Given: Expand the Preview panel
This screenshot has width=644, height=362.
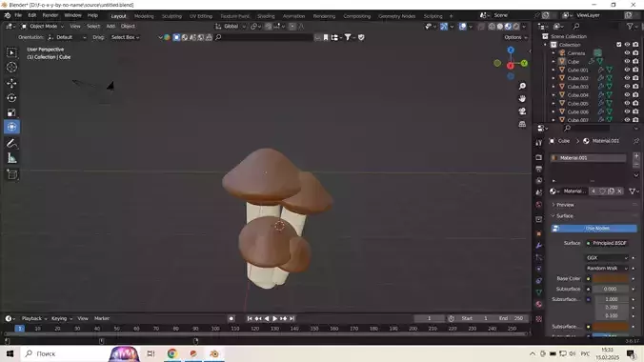Looking at the screenshot, I should (x=565, y=205).
